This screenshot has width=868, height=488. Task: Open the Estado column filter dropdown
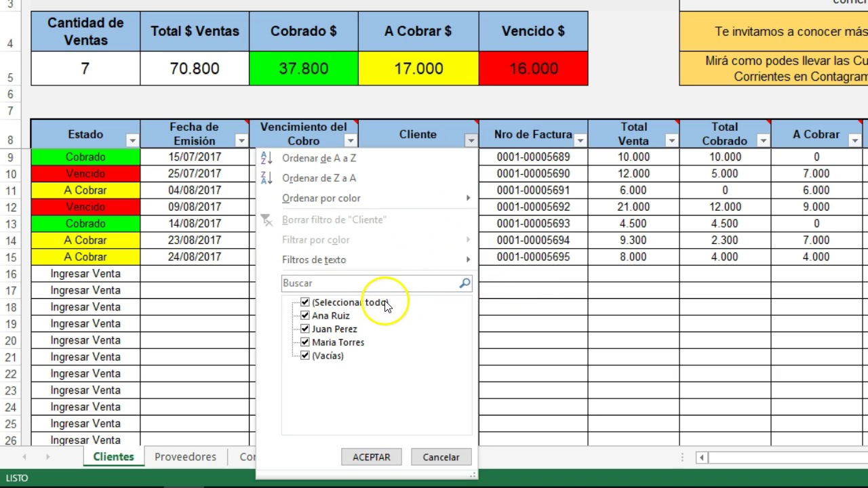pos(132,141)
